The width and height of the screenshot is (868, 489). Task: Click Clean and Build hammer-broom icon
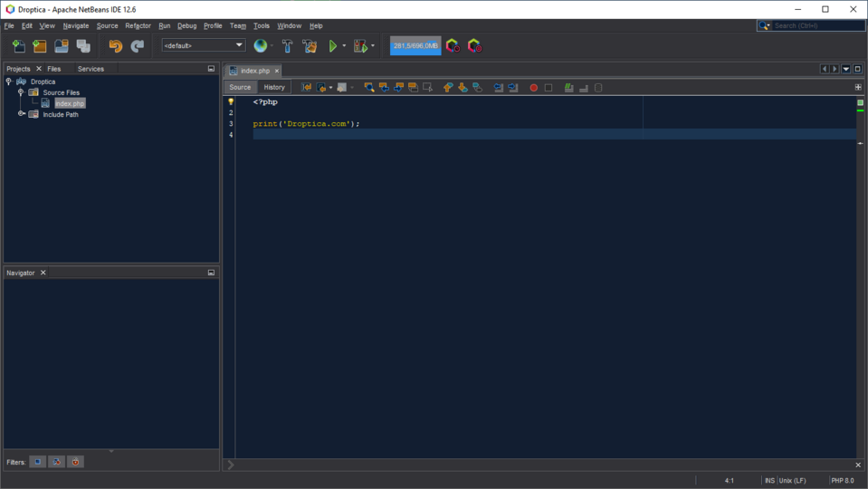[x=310, y=46]
